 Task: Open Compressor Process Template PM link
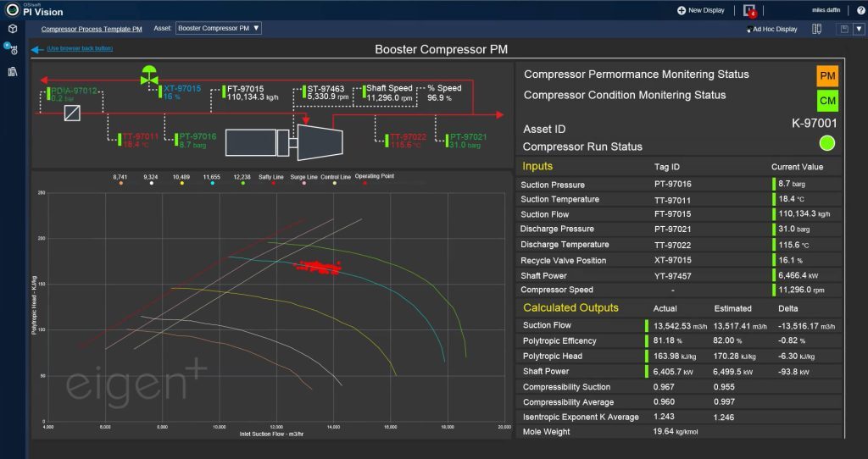(92, 29)
